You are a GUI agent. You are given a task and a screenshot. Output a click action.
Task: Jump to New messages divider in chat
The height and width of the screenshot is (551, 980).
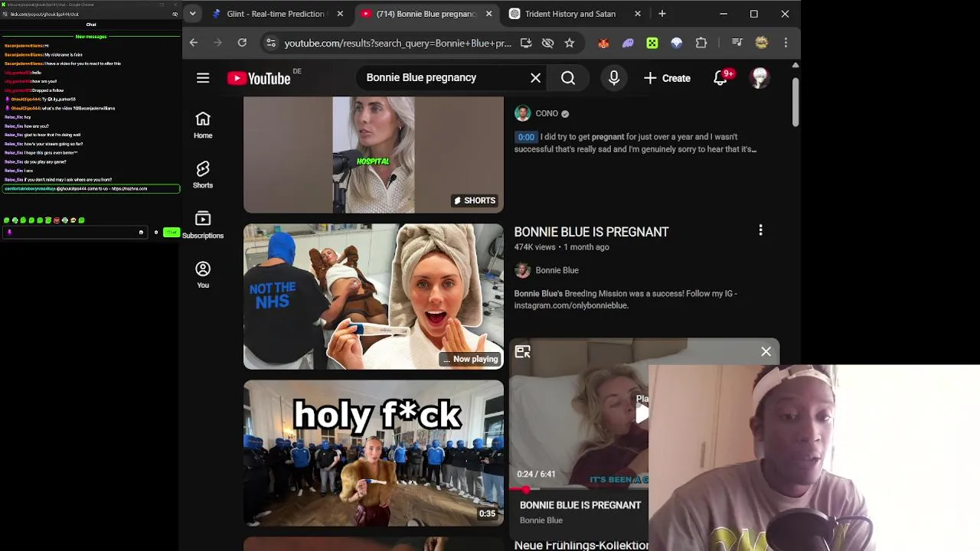point(91,37)
